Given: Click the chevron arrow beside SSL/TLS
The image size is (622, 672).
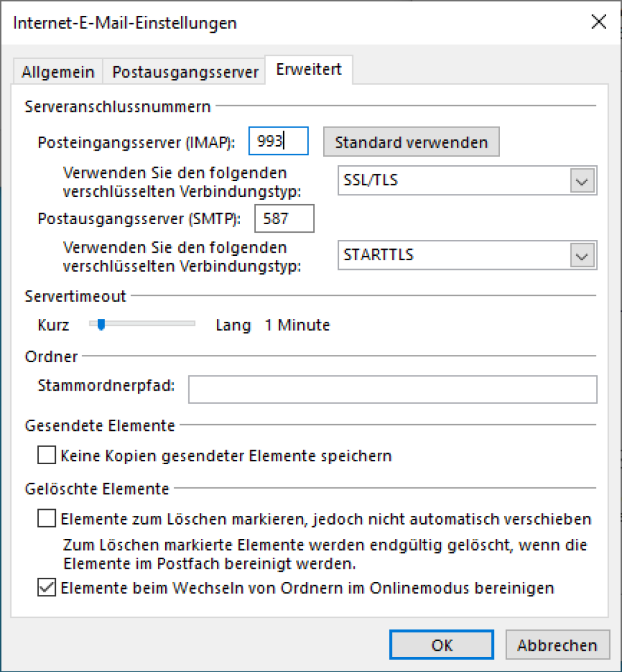Looking at the screenshot, I should point(581,181).
